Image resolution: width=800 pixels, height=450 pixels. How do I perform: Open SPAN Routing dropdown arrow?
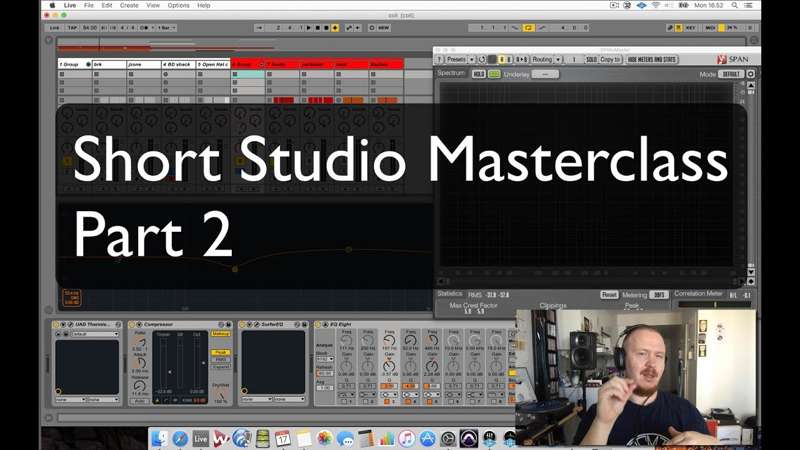(558, 60)
